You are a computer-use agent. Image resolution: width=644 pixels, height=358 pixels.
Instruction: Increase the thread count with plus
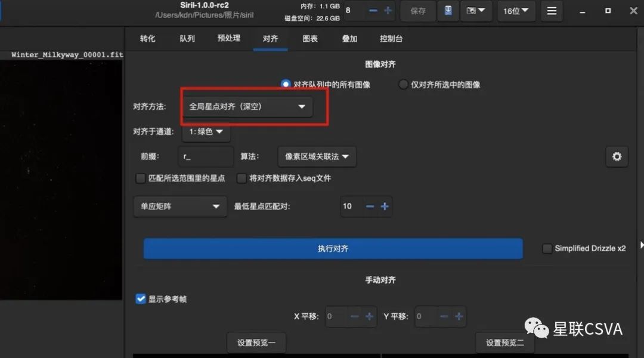(388, 11)
